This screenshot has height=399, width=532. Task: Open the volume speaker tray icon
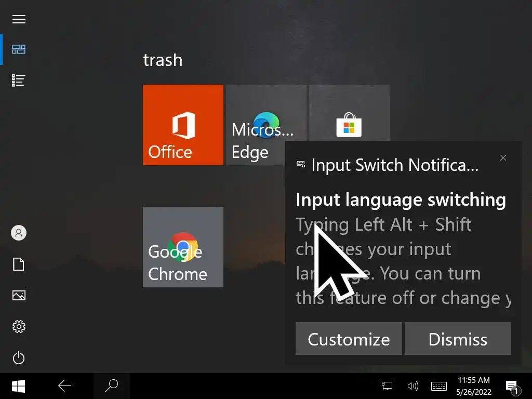413,386
